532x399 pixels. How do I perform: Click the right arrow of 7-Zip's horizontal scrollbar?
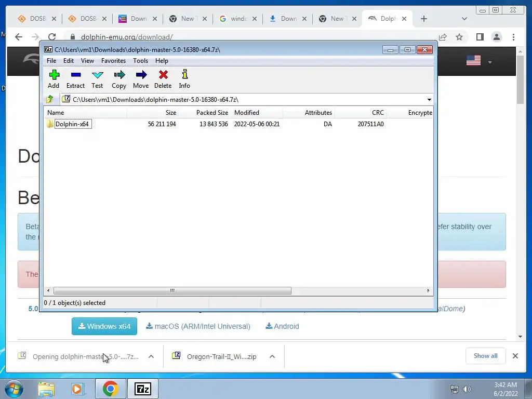[x=428, y=290]
